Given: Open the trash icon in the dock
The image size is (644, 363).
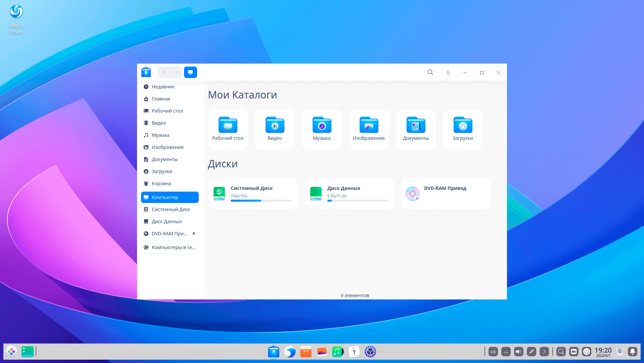Looking at the screenshot, I should click(620, 352).
